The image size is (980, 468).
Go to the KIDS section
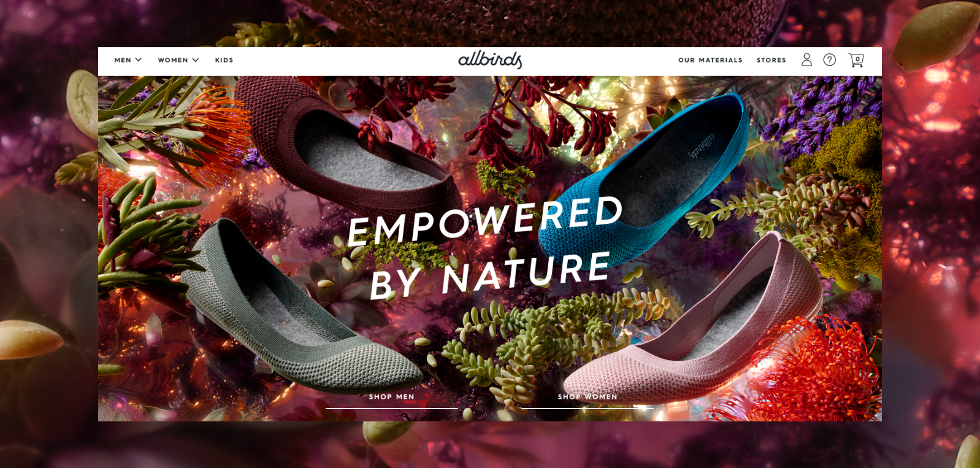coord(224,60)
